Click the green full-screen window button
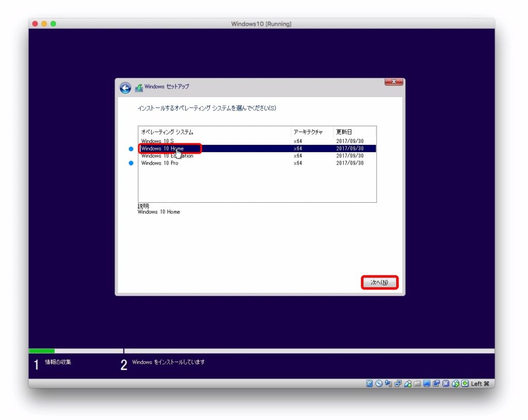This screenshot has width=528, height=420. (x=53, y=24)
